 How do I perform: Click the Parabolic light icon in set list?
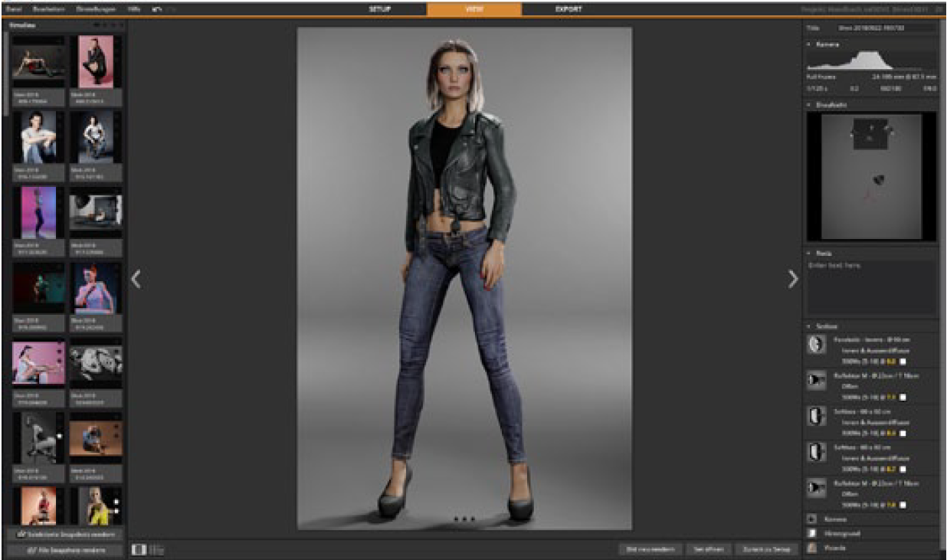[816, 345]
